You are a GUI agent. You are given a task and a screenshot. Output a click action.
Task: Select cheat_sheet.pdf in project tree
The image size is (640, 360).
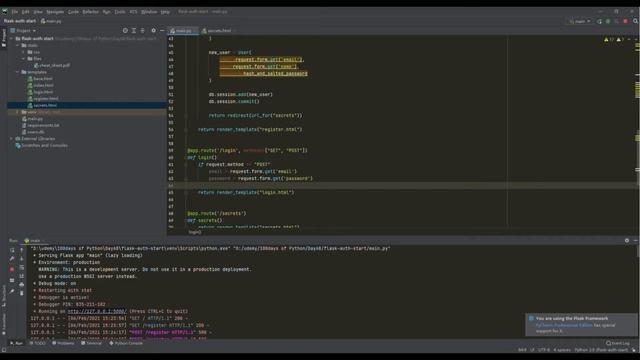tap(51, 65)
